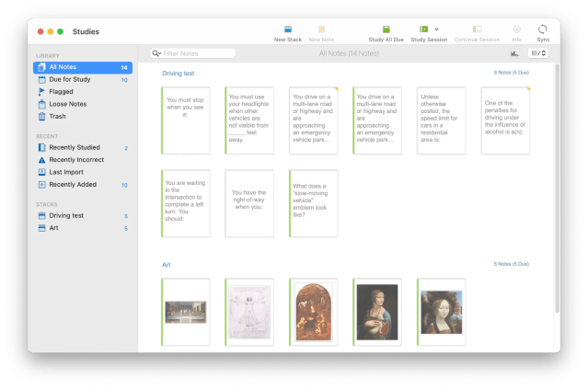
Task: Open the view style popup selector
Action: click(x=538, y=53)
